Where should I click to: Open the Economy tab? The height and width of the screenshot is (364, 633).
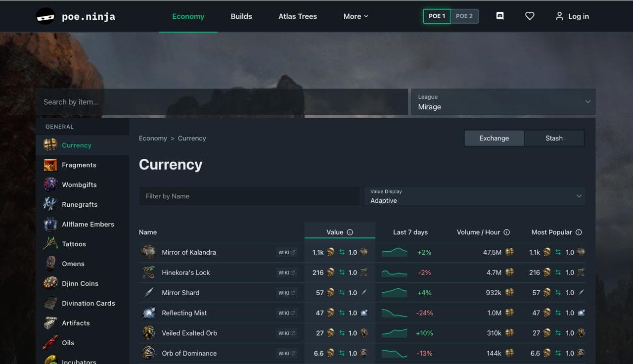(x=188, y=16)
